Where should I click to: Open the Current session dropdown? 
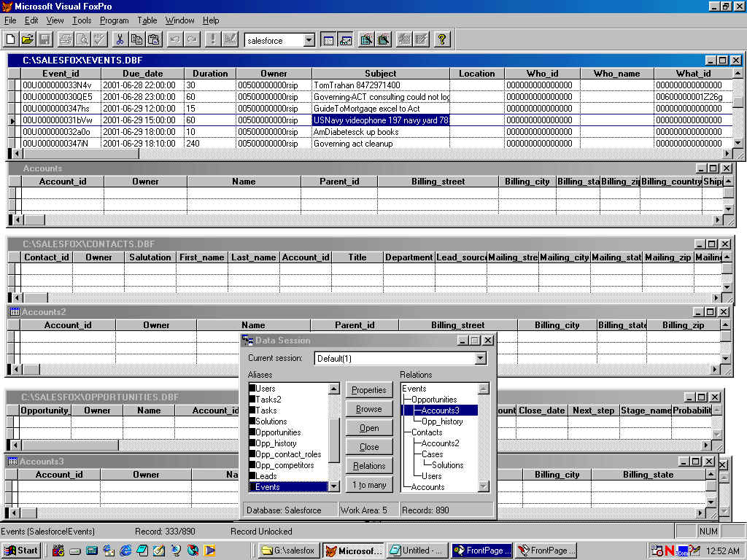click(480, 358)
